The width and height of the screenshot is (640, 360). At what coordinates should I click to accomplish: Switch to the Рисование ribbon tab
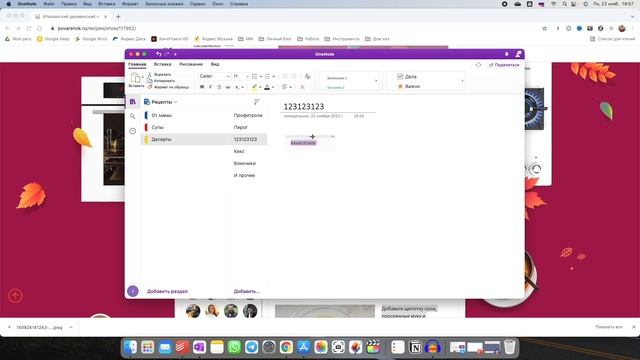[x=191, y=64]
